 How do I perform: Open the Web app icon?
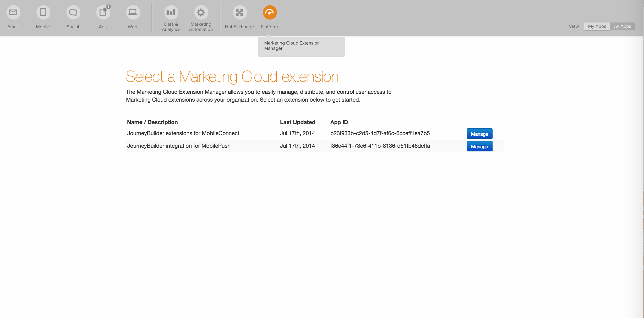click(133, 12)
